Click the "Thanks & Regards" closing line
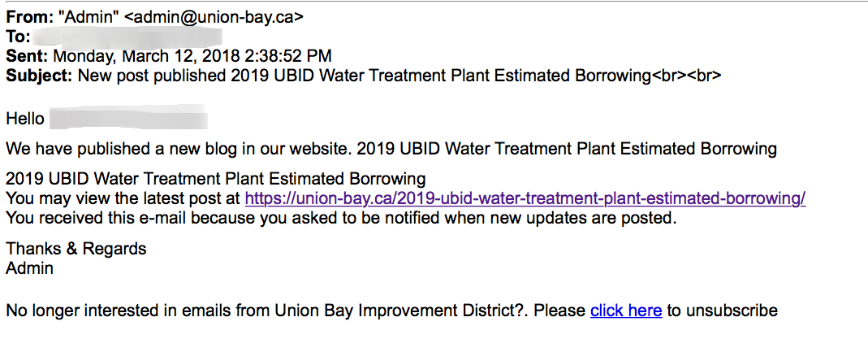This screenshot has height=352, width=868. point(76,249)
